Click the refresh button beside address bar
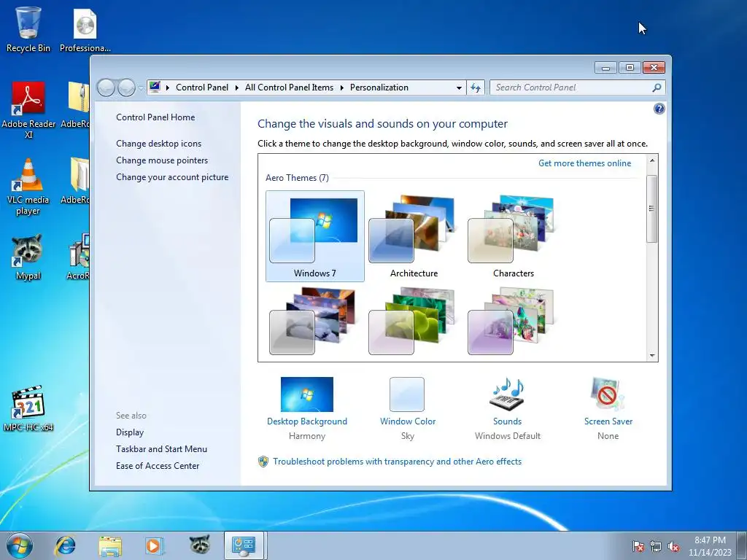The width and height of the screenshot is (747, 560). [x=476, y=87]
